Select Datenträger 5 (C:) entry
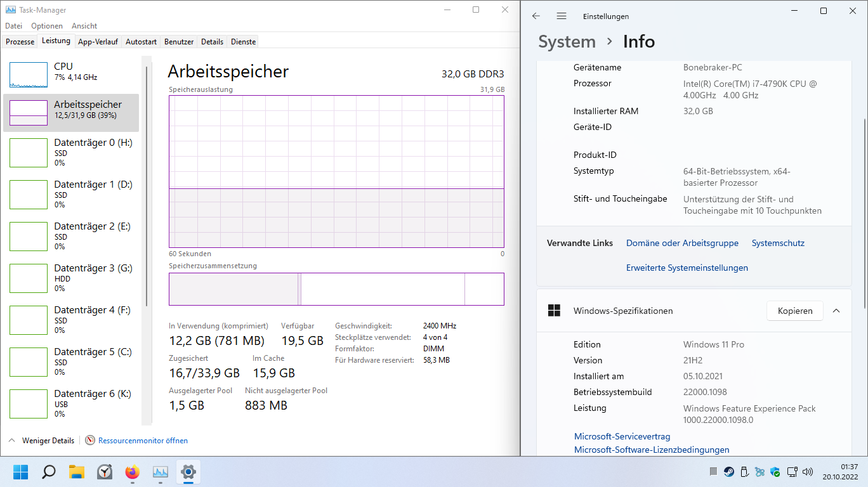This screenshot has height=487, width=868. pos(71,361)
